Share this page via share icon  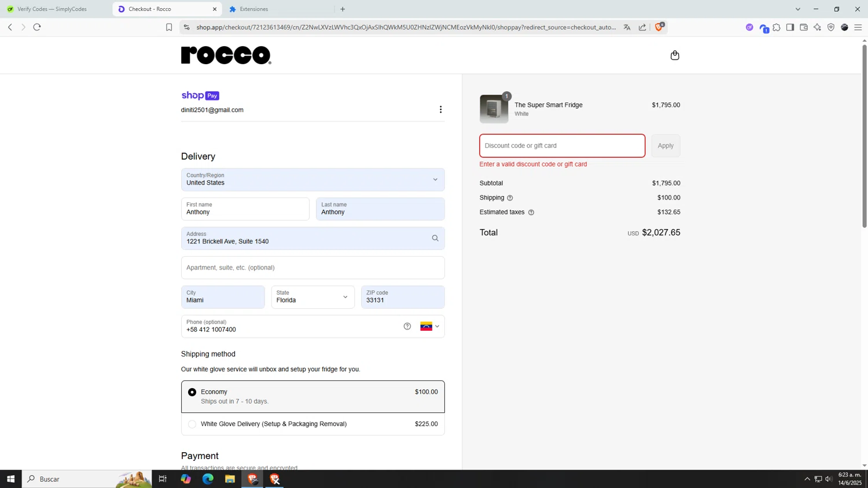pos(642,27)
